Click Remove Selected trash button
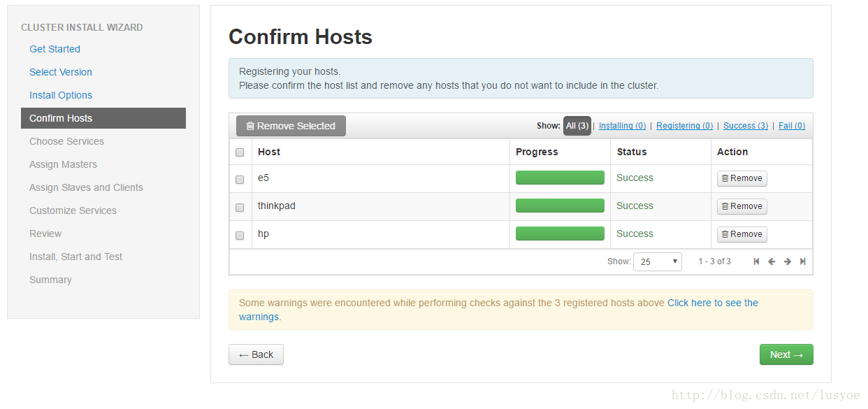The height and width of the screenshot is (409, 868). pos(291,126)
